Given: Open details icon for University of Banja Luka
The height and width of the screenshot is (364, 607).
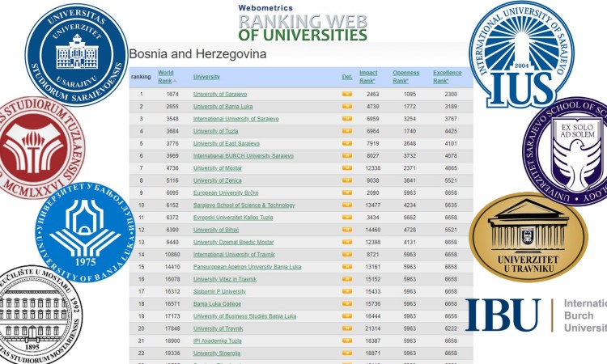Looking at the screenshot, I should 347,107.
